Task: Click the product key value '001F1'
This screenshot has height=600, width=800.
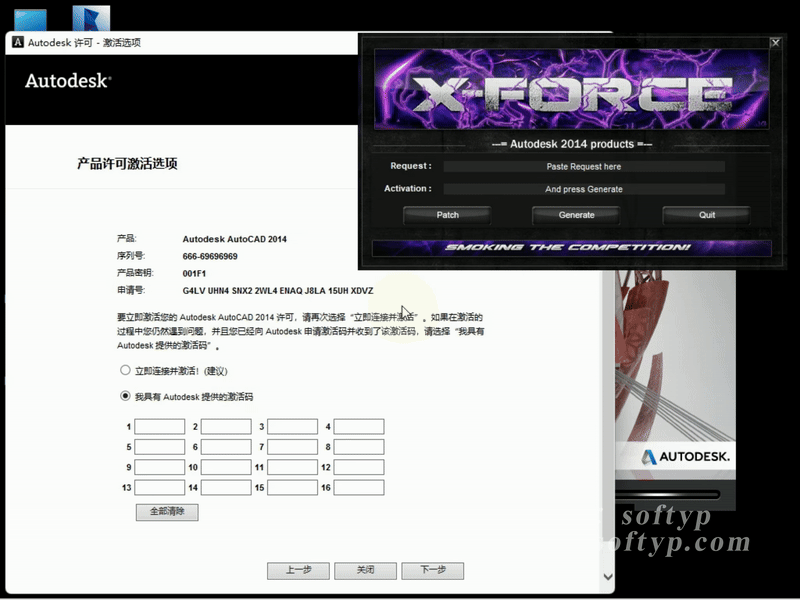Action: tap(194, 273)
